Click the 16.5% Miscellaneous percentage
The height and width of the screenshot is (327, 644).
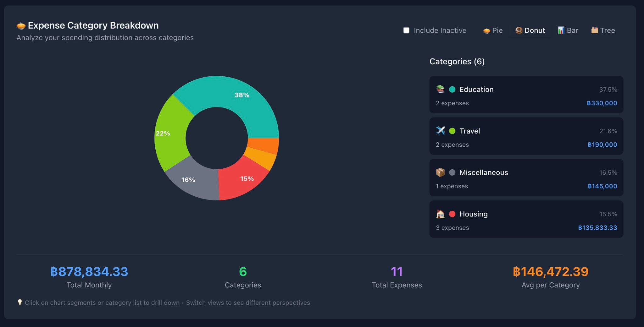coord(608,172)
